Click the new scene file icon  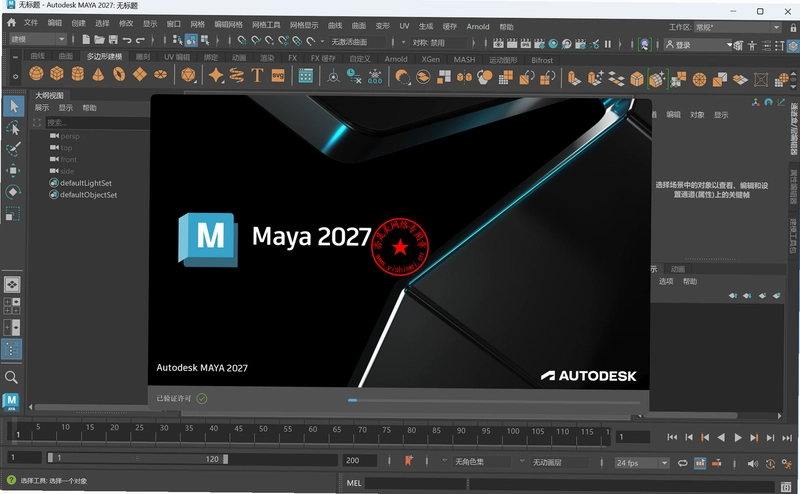[x=86, y=40]
